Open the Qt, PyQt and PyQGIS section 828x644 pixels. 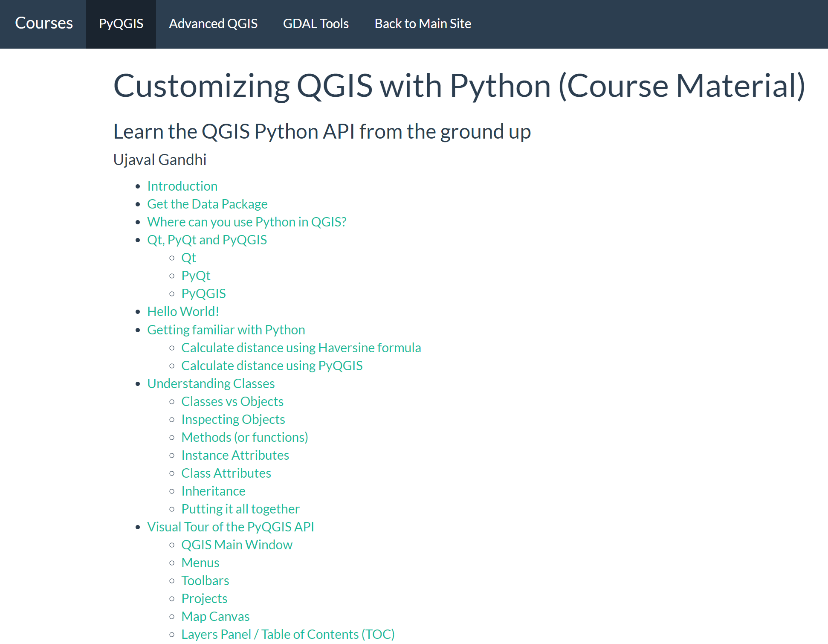tap(207, 240)
